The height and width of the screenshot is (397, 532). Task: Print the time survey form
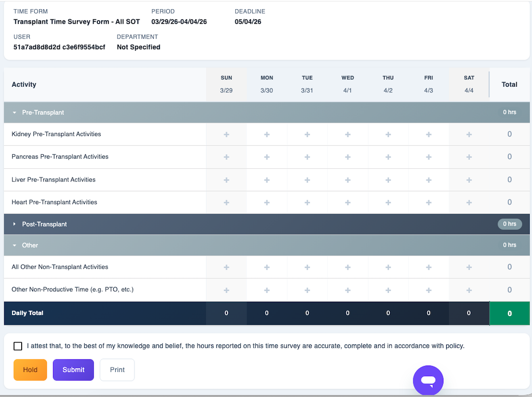pyautogui.click(x=117, y=370)
